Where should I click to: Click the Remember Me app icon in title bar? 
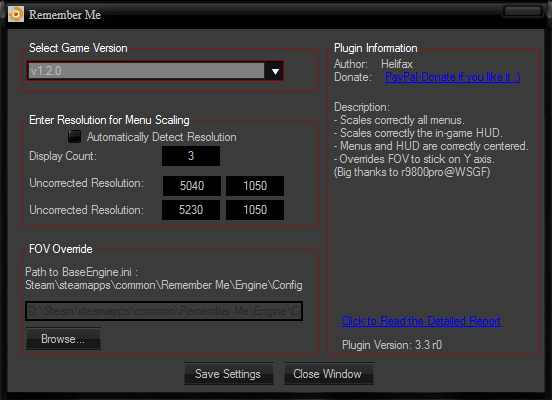16,14
